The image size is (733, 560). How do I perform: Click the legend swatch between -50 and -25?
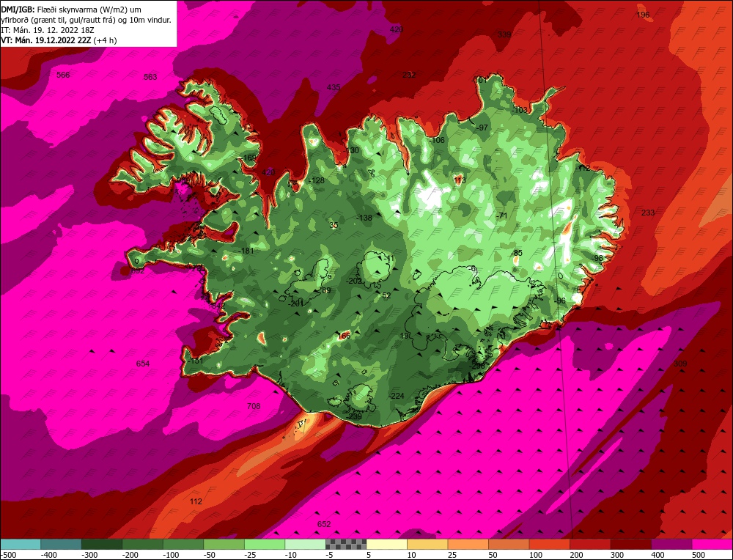click(x=224, y=544)
